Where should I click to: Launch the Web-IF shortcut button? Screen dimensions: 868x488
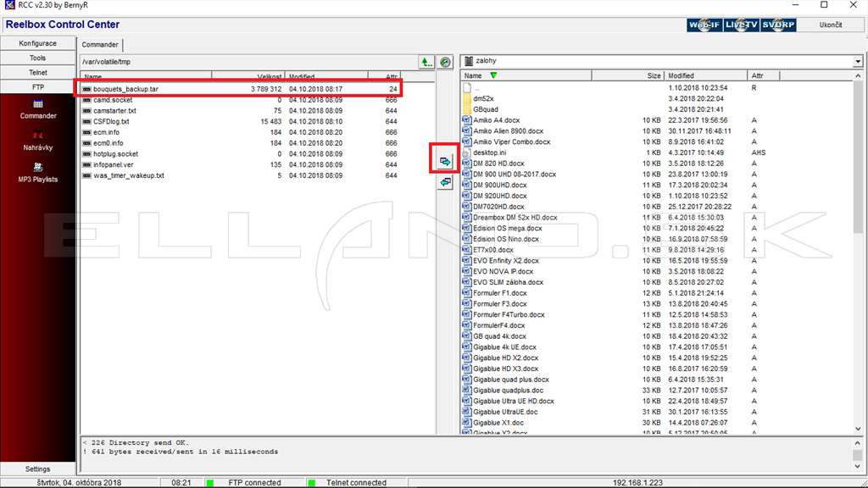click(704, 25)
